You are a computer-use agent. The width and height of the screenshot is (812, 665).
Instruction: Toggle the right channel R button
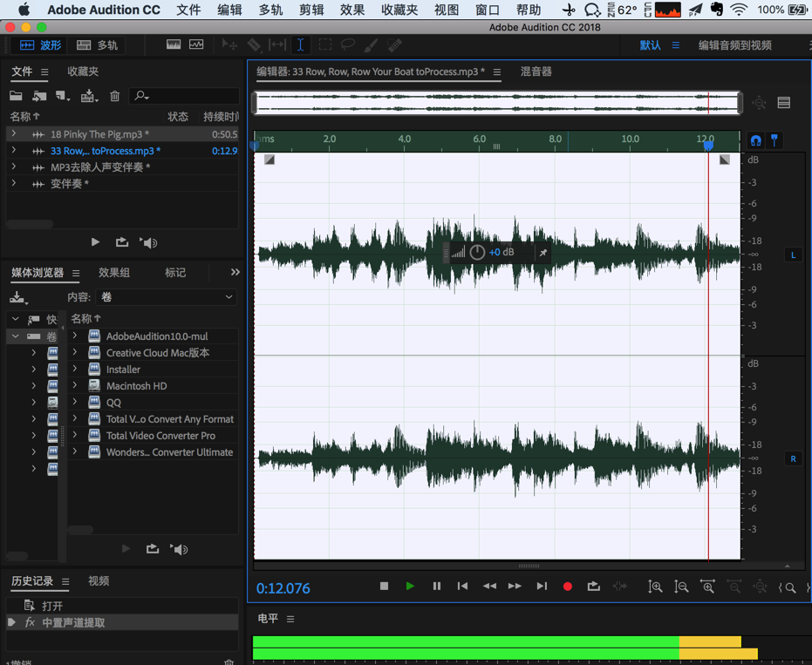pyautogui.click(x=793, y=458)
